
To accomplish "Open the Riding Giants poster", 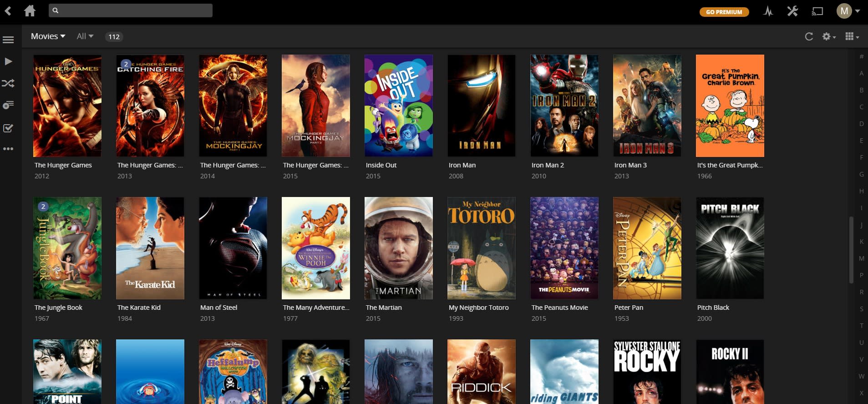I will coord(564,372).
